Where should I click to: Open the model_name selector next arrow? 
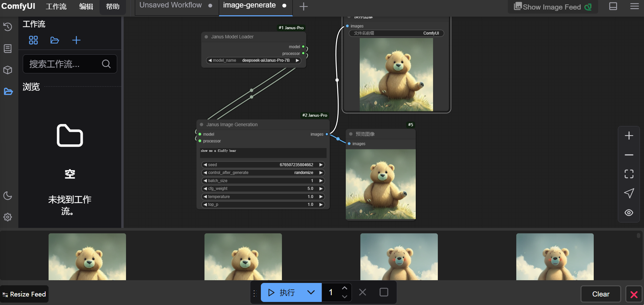click(297, 60)
